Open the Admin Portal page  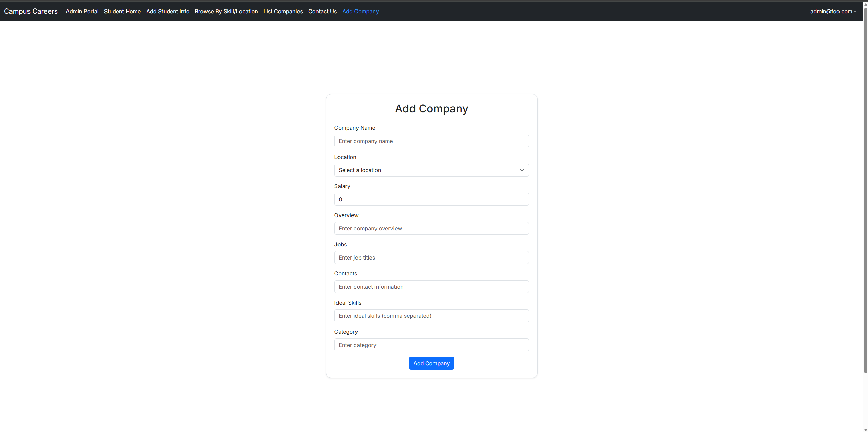coord(82,11)
